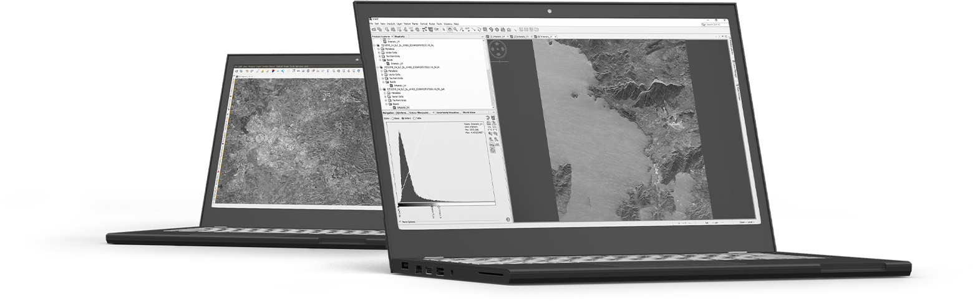
Task: Select the Table editor radio button
Action: pos(415,118)
